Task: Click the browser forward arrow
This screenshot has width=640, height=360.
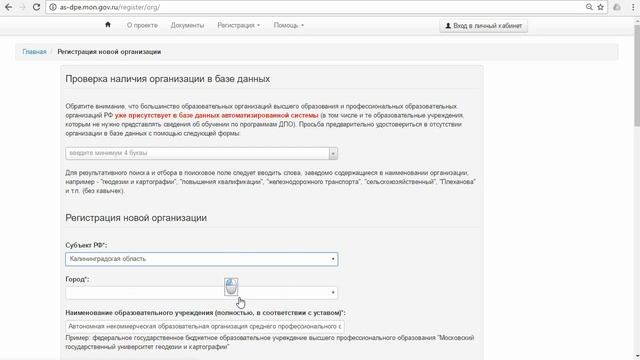Action: [x=22, y=7]
